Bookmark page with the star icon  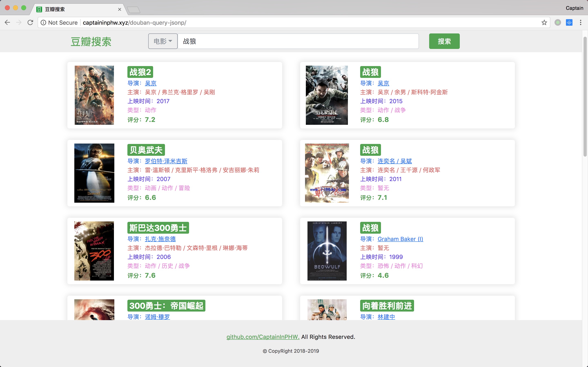544,23
